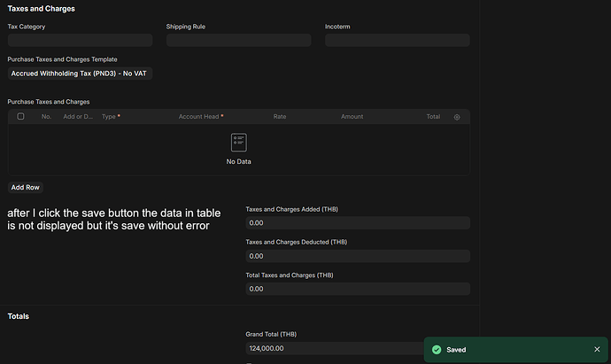
Task: Click the No Data placeholder icon
Action: click(x=239, y=143)
